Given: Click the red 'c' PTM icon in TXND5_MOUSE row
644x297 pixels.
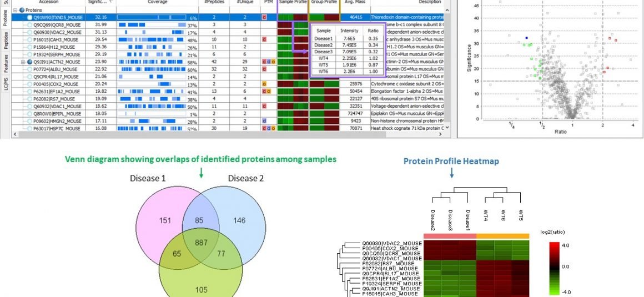Looking at the screenshot, I should (x=264, y=18).
